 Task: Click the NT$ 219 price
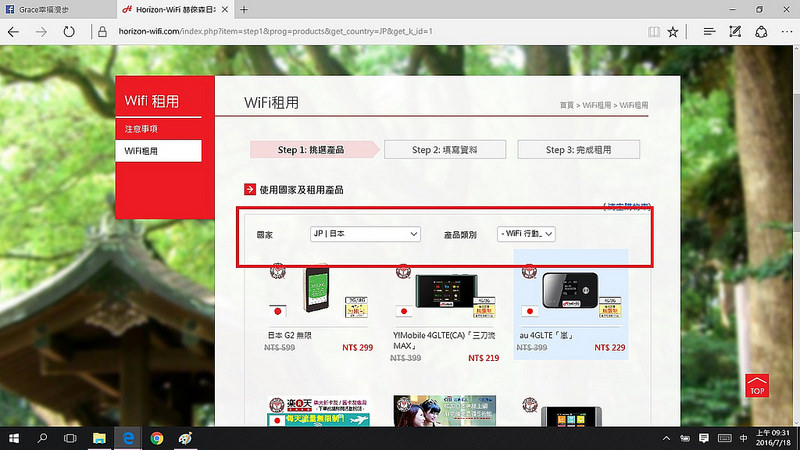[483, 358]
